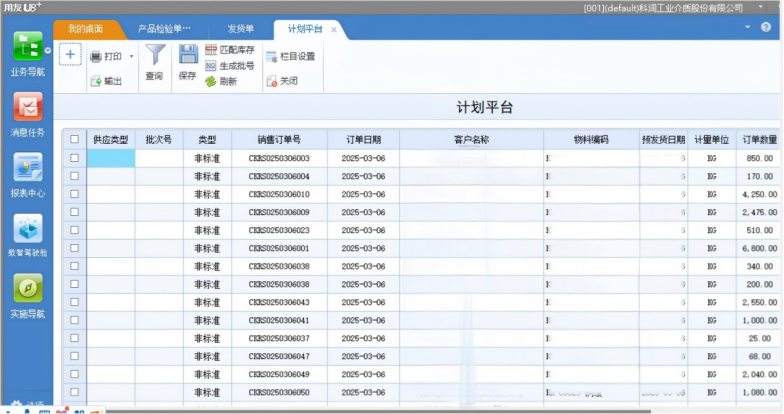Click the 匹配库存 toolbar icon
The height and width of the screenshot is (414, 784).
210,50
